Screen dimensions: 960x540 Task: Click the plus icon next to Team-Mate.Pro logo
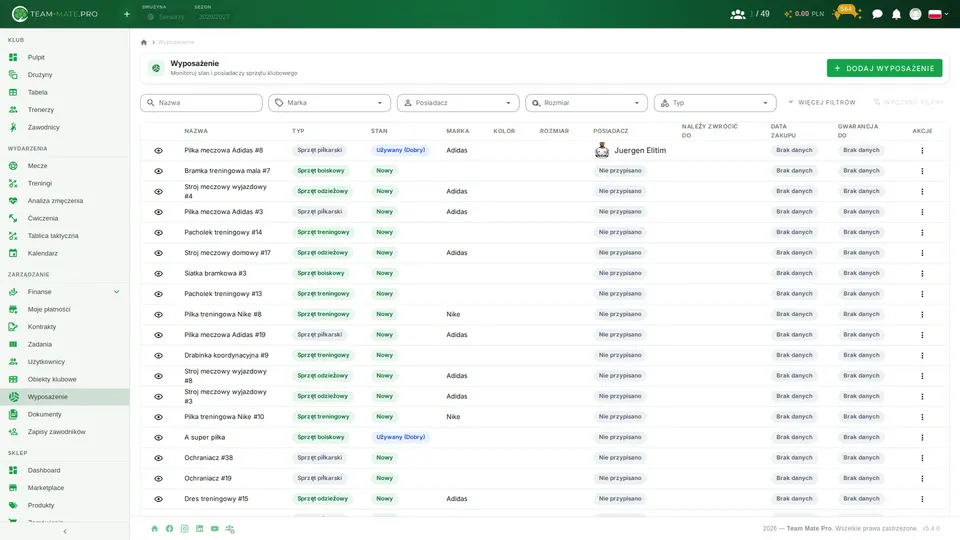[x=127, y=14]
